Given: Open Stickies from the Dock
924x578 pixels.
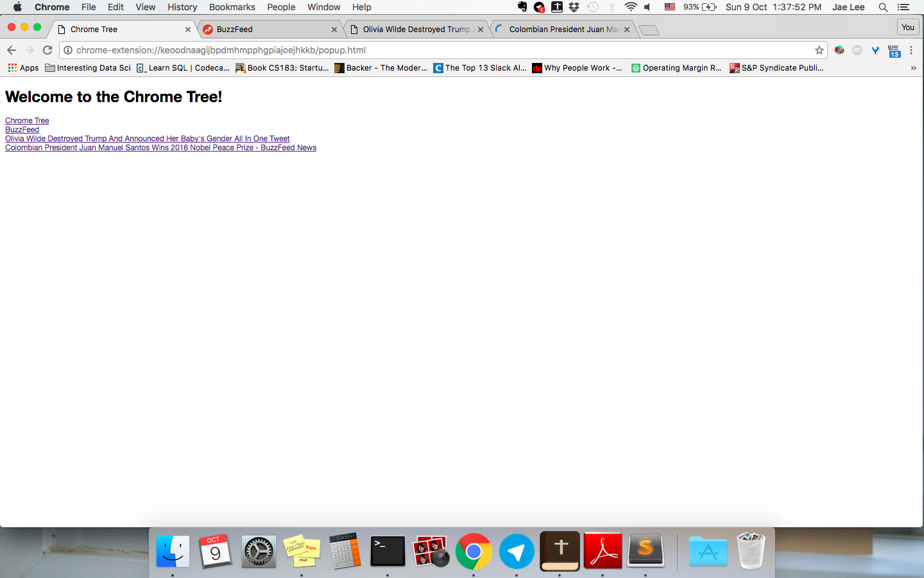Looking at the screenshot, I should click(x=302, y=551).
